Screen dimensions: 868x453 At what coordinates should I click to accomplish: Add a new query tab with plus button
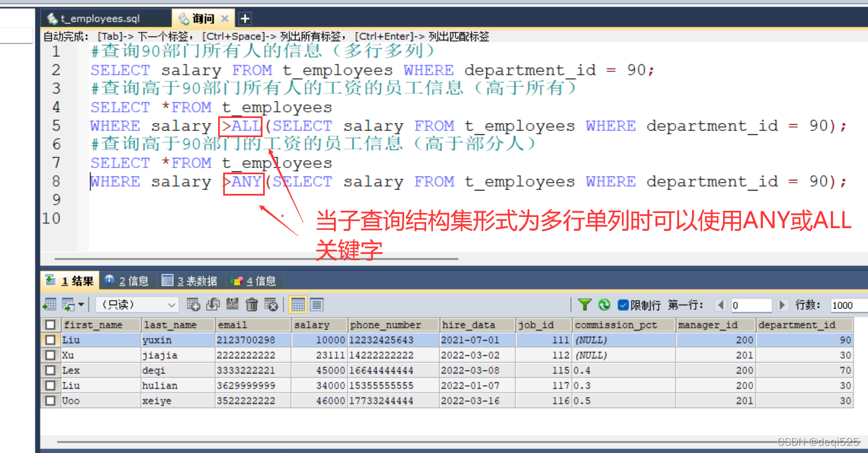(245, 19)
